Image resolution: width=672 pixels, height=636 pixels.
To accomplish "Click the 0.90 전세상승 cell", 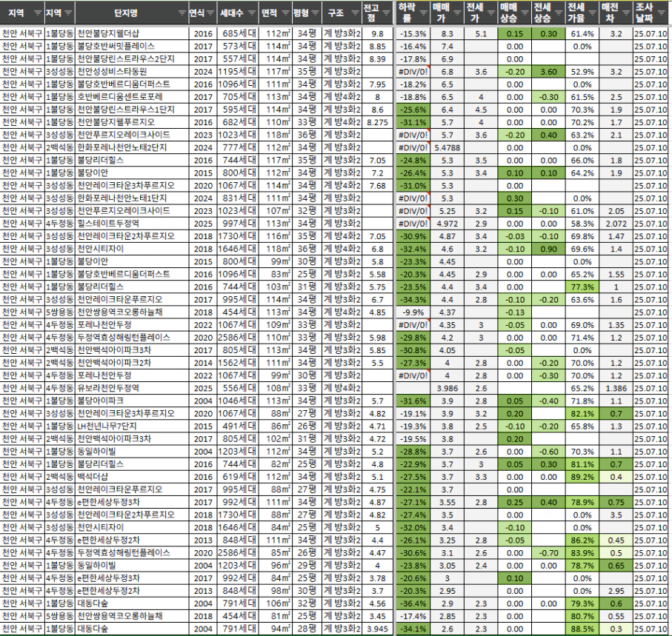I will click(x=548, y=249).
